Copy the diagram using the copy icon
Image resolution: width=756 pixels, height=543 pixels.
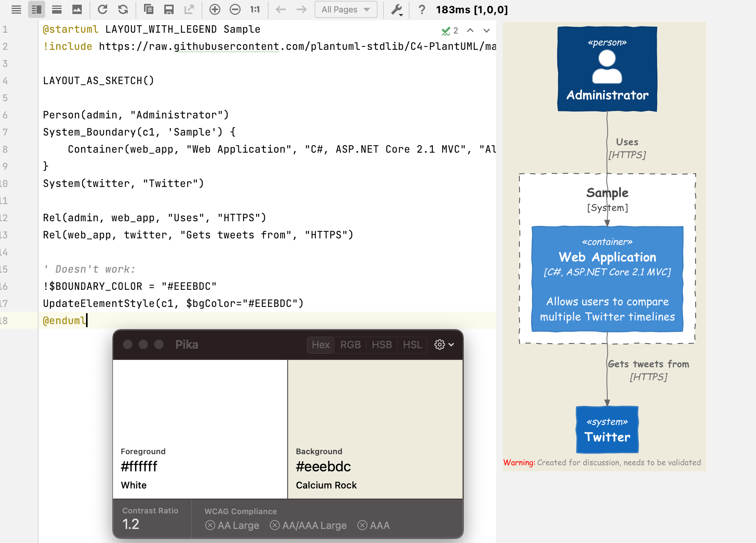(x=148, y=9)
